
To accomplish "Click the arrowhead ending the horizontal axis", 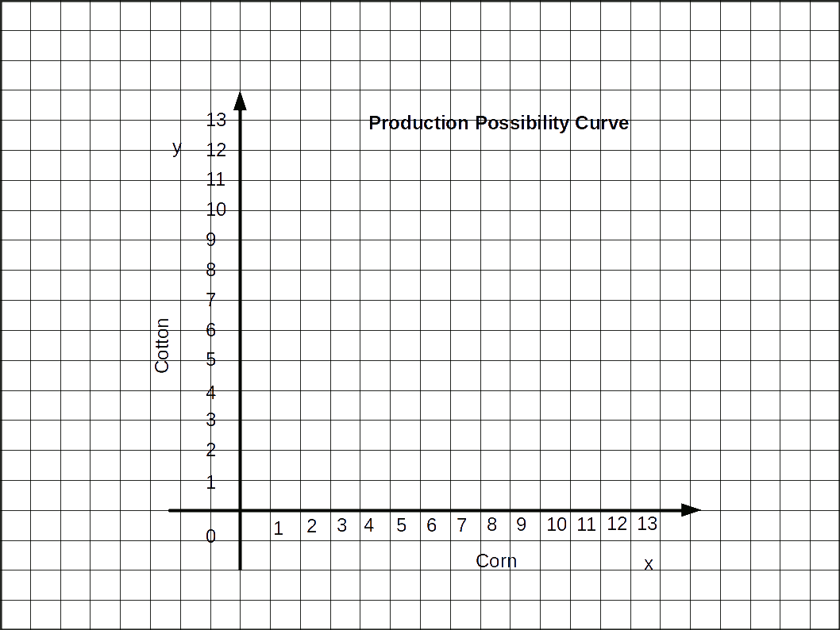I will pyautogui.click(x=690, y=509).
